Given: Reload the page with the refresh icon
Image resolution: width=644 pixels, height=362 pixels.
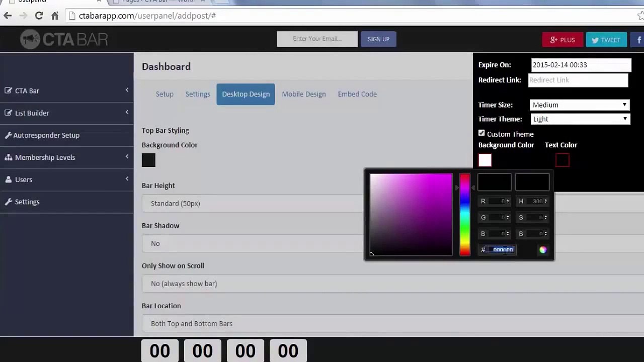Looking at the screenshot, I should click(x=39, y=16).
